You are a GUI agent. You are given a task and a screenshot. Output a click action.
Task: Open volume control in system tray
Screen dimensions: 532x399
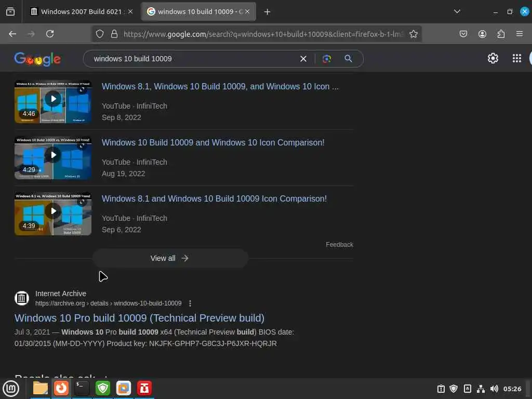coord(494,389)
